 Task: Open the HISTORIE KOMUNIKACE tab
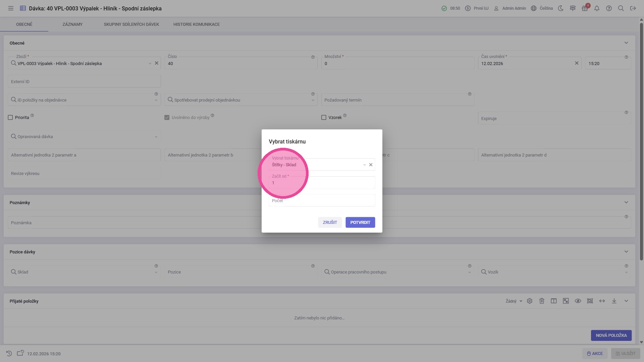click(197, 24)
